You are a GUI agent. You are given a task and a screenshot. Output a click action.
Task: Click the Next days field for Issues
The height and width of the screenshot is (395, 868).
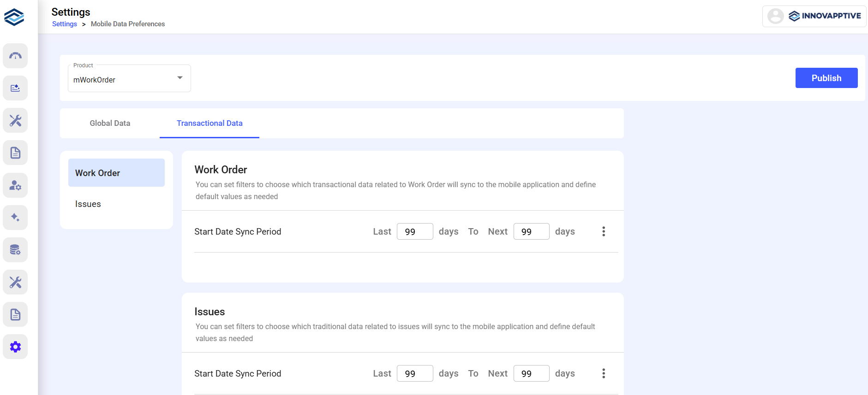pos(531,373)
